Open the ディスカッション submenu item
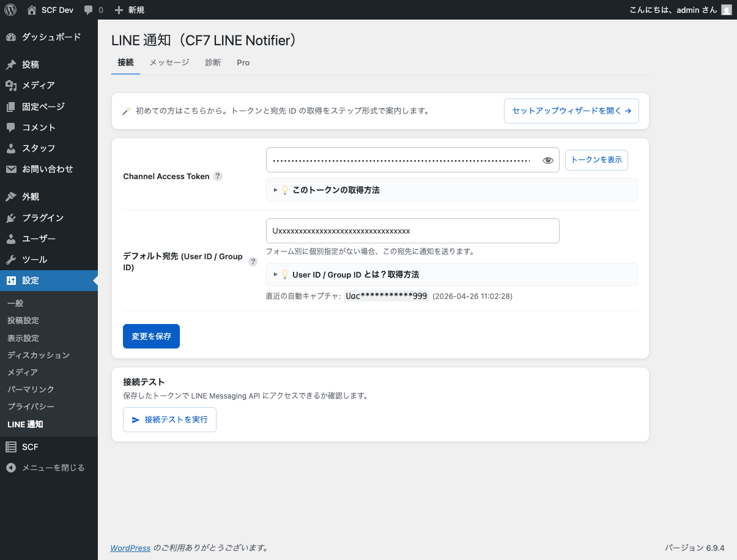The height and width of the screenshot is (560, 737). [39, 355]
